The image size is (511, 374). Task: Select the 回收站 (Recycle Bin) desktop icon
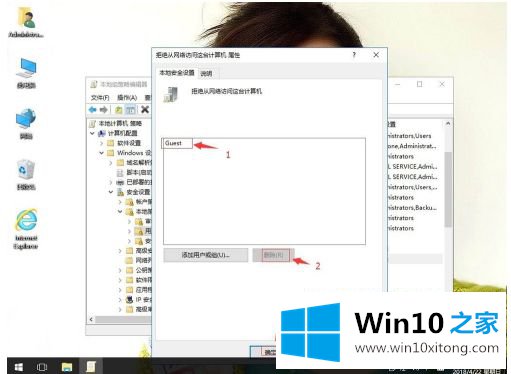click(26, 174)
